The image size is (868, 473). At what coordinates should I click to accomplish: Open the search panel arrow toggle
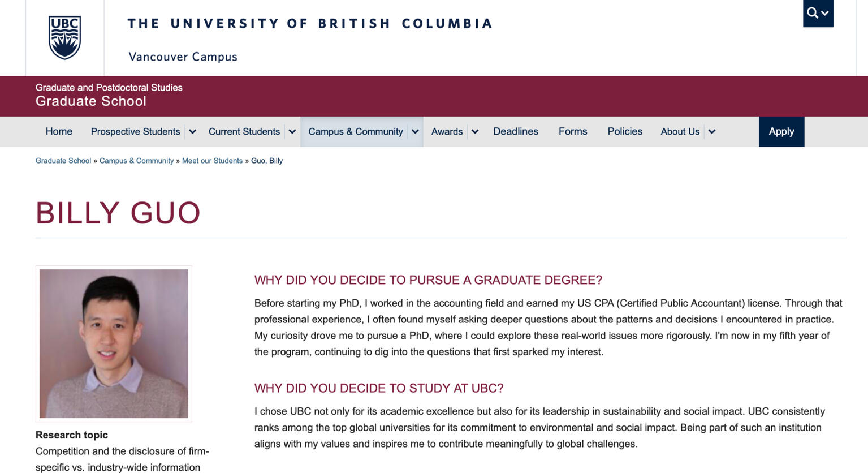[x=824, y=14]
